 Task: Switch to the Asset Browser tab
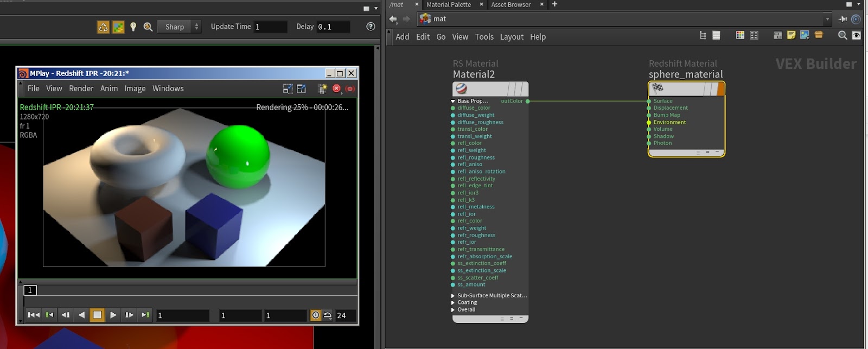tap(511, 4)
